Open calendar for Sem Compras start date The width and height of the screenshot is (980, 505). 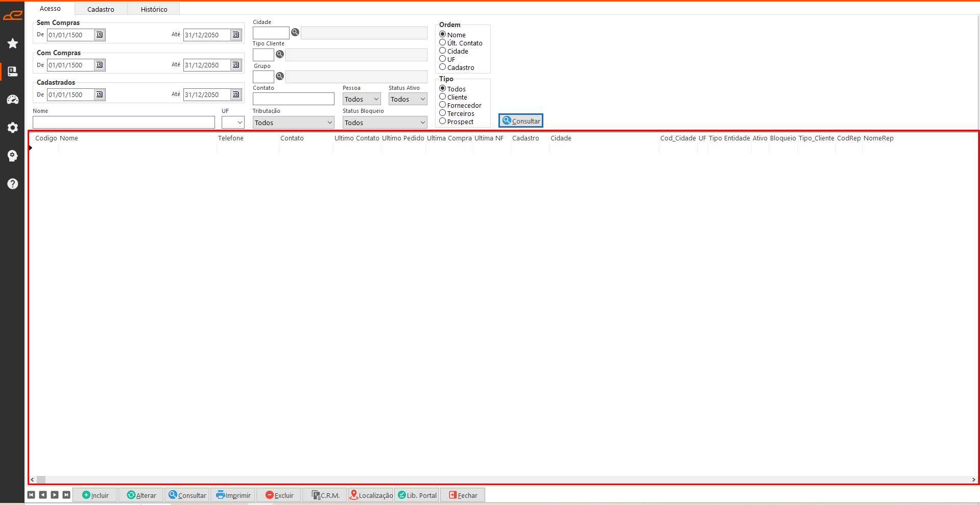pyautogui.click(x=100, y=35)
